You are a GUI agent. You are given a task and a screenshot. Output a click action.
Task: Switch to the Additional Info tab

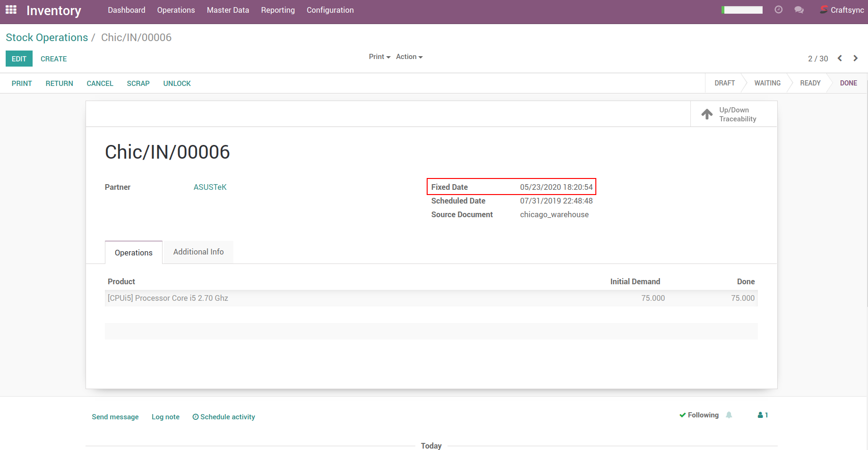pos(198,252)
